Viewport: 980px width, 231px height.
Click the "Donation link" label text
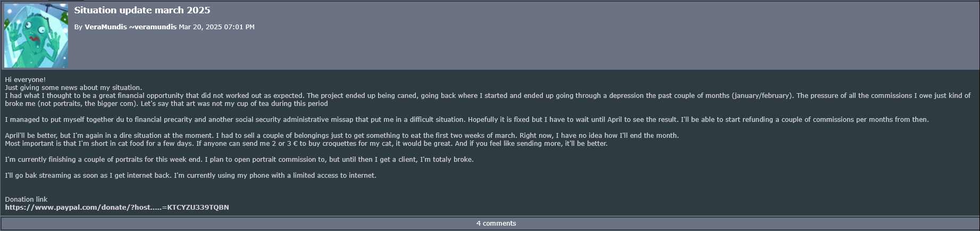click(26, 199)
